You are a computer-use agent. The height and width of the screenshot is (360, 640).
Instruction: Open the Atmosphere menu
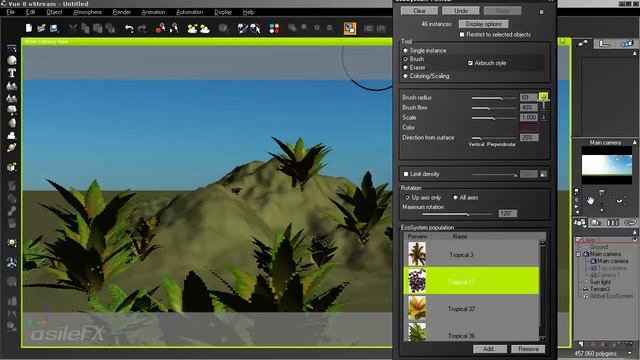point(87,12)
